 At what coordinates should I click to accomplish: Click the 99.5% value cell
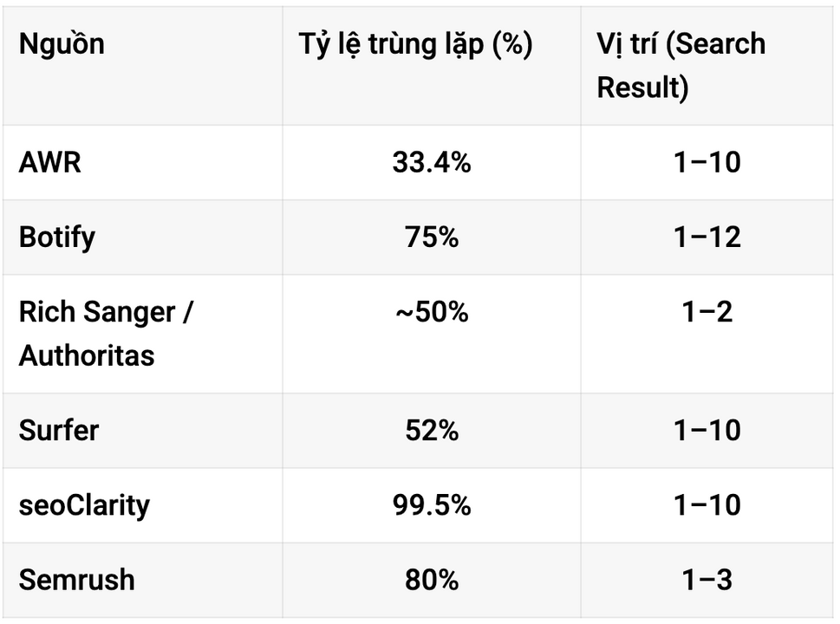tap(432, 504)
